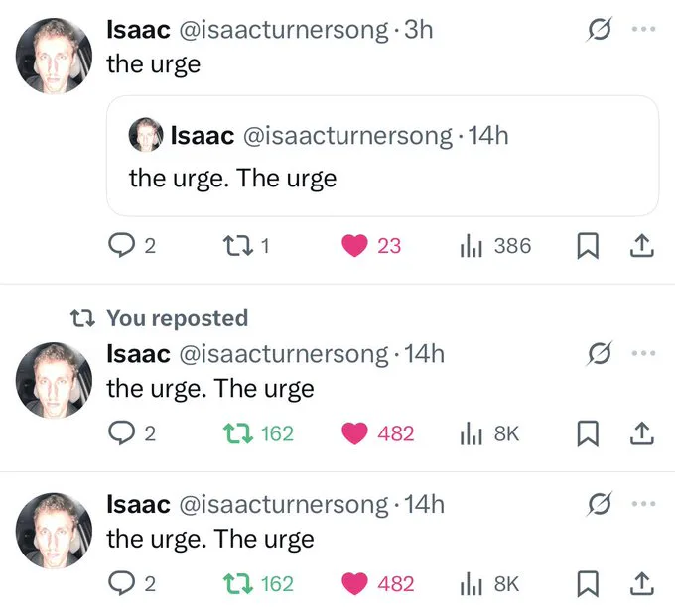The width and height of the screenshot is (675, 616).
Task: Open the quoted 14h "the urge. The urge" post
Action: click(x=382, y=156)
